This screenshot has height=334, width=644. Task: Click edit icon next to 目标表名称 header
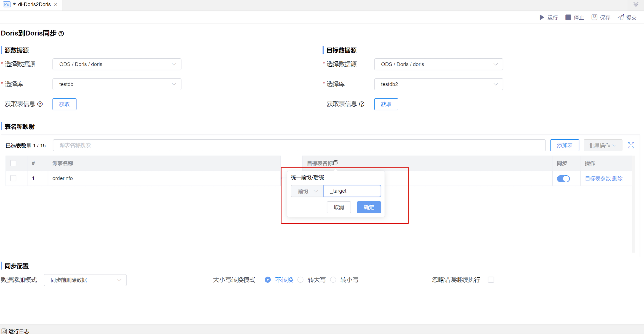point(336,163)
